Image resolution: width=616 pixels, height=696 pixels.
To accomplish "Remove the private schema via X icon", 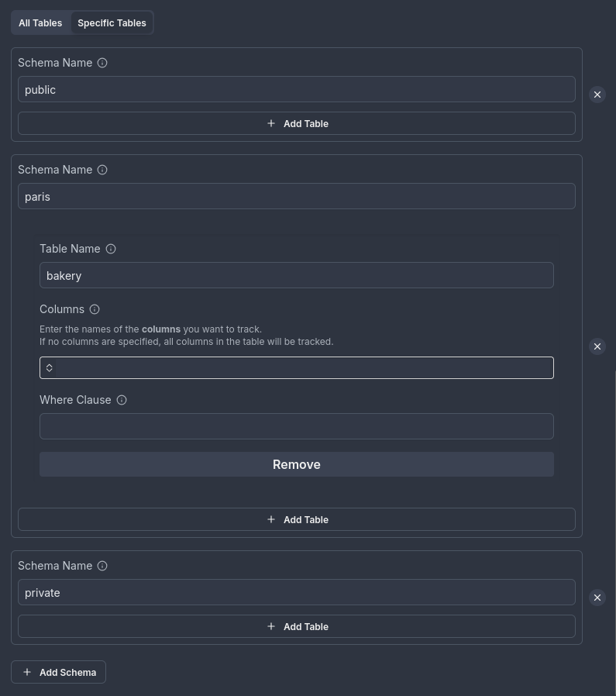I will coord(597,598).
